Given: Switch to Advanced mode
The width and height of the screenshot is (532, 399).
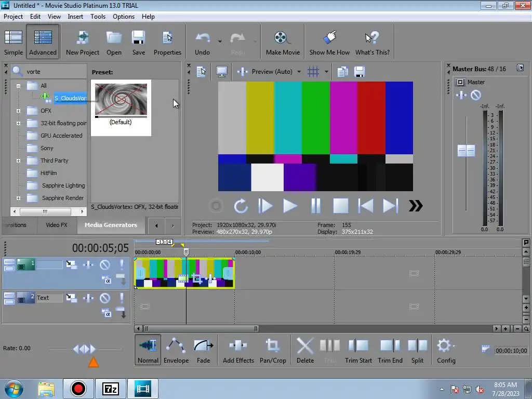Looking at the screenshot, I should pos(43,43).
